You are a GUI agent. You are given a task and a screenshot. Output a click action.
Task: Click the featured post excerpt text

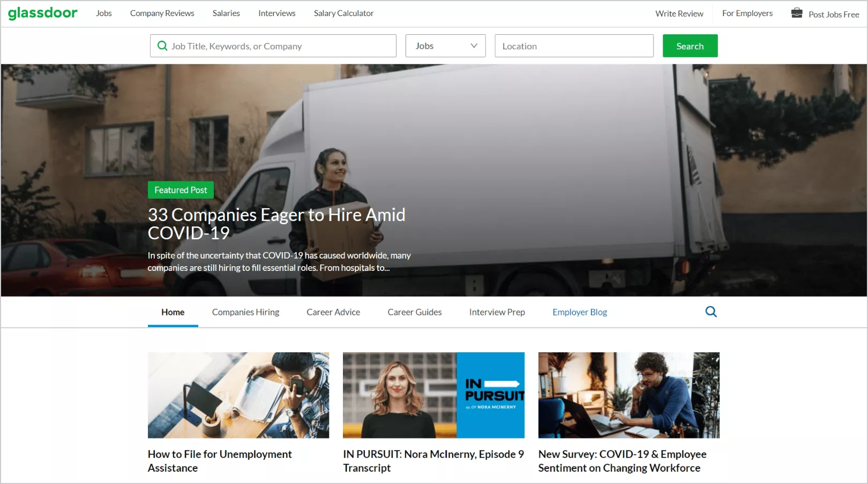tap(279, 262)
